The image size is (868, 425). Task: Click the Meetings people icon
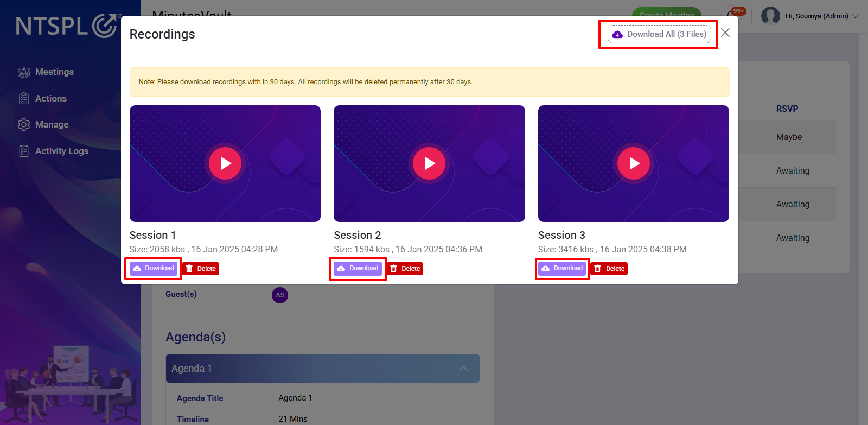pyautogui.click(x=24, y=72)
